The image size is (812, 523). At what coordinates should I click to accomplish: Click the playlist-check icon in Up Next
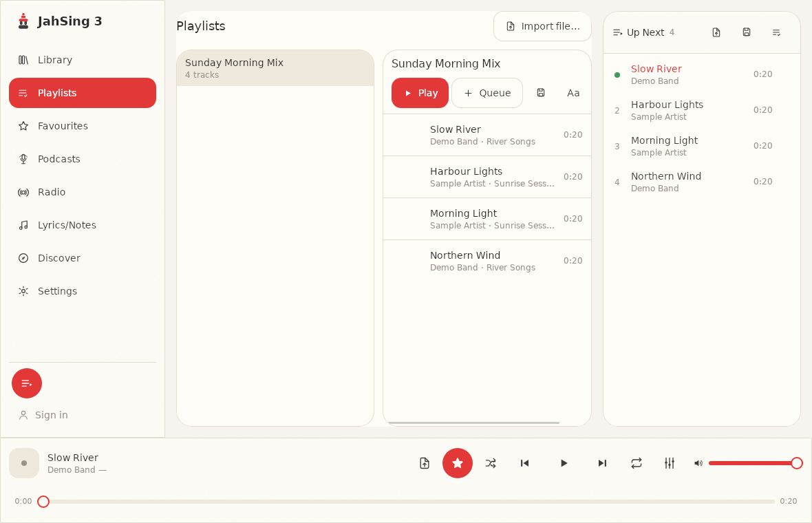776,32
